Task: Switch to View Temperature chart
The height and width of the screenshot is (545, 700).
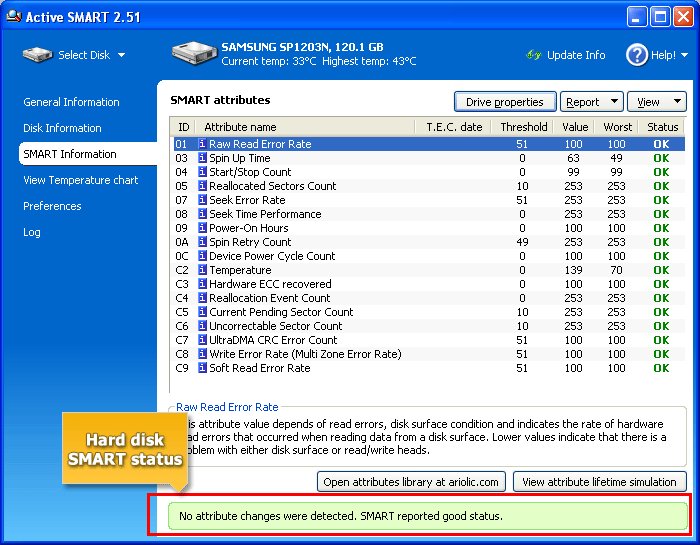Action: [x=81, y=180]
